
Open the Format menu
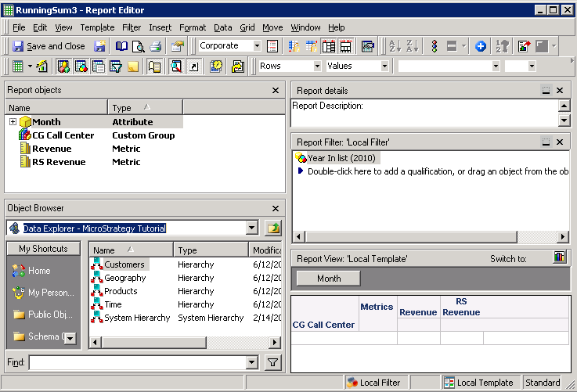click(x=193, y=27)
